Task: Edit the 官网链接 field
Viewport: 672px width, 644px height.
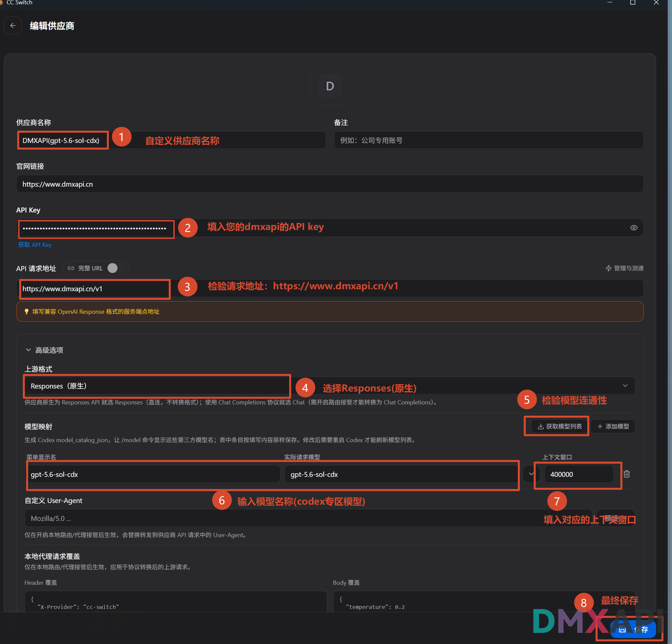Action: [x=330, y=184]
